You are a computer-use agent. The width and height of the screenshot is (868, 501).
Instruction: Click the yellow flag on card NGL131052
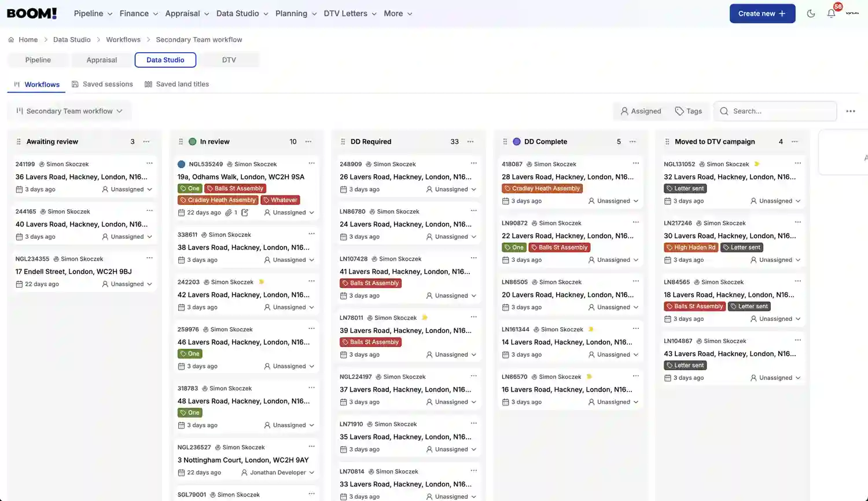[756, 164]
